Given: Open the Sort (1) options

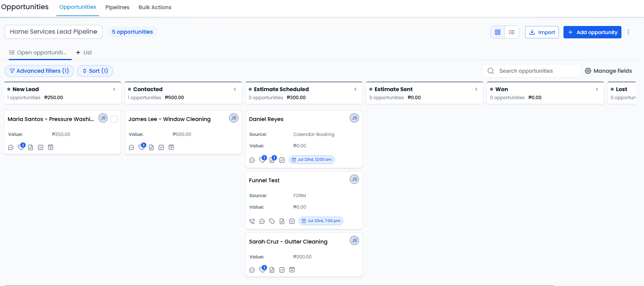Looking at the screenshot, I should point(95,71).
